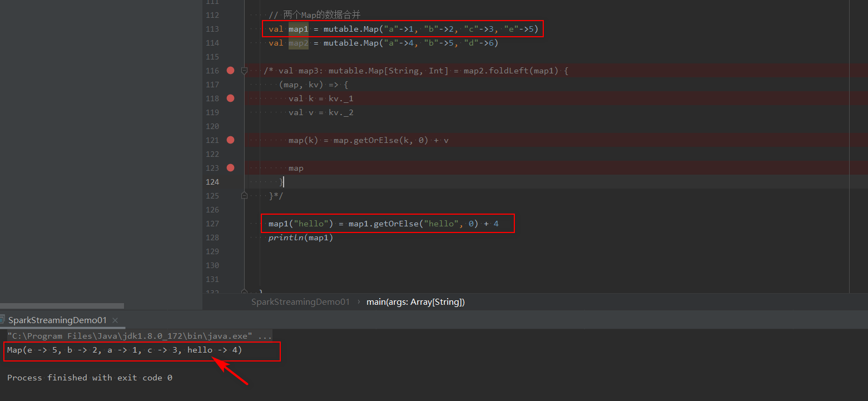This screenshot has height=401, width=868.
Task: Open the main(args: Array[String]) breadcrumb item
Action: click(x=415, y=301)
